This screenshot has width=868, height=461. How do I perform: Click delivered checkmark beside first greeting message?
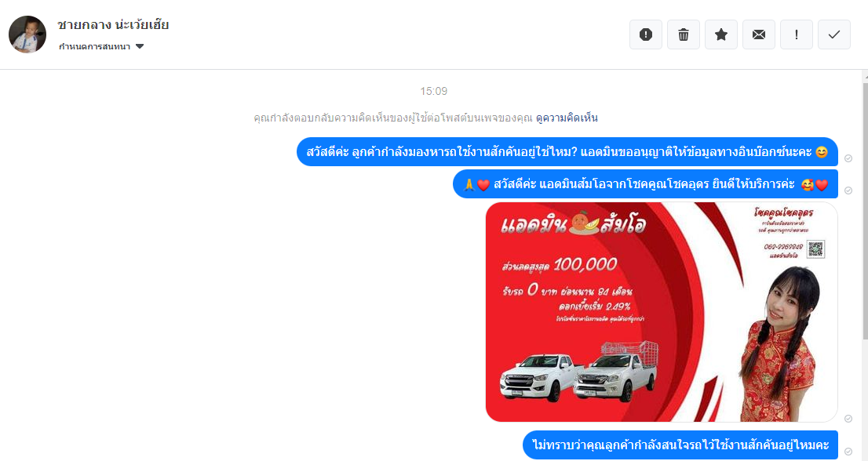click(x=848, y=158)
